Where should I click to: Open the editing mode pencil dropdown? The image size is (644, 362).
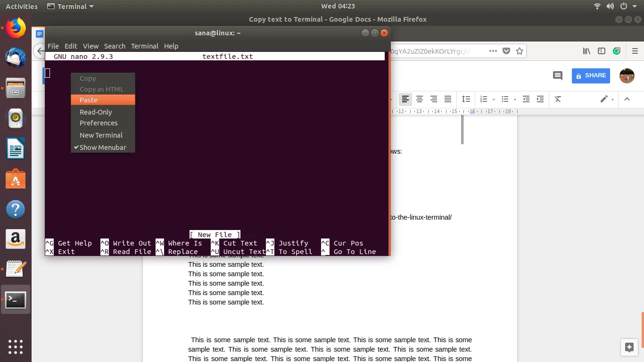click(x=607, y=99)
